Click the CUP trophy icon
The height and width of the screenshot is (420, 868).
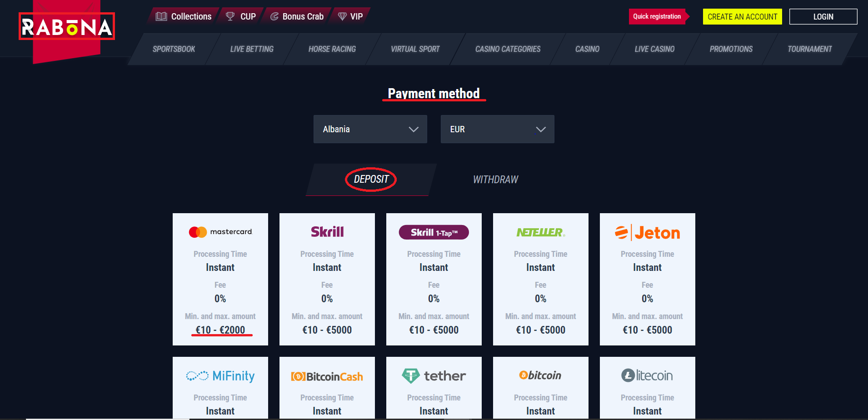click(x=230, y=16)
